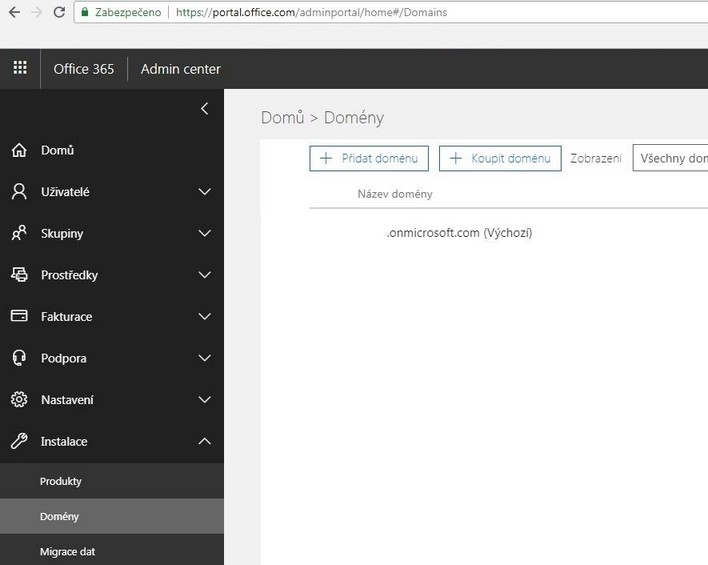Click the Název domény column header
This screenshot has height=565, width=708.
tap(395, 194)
